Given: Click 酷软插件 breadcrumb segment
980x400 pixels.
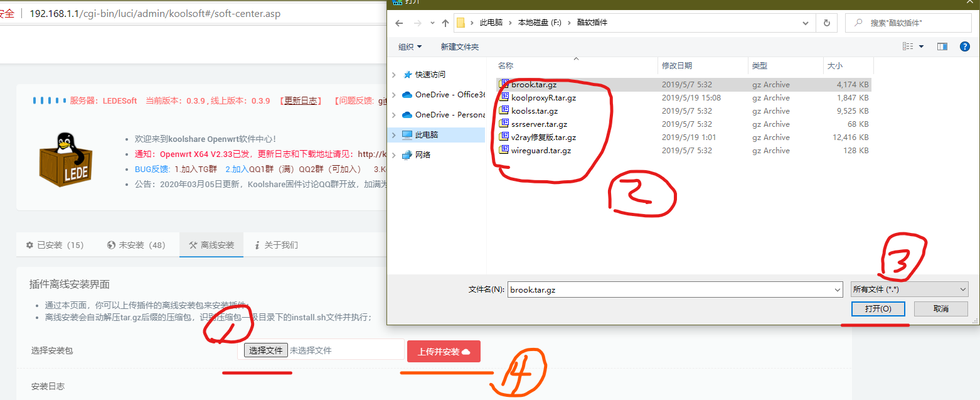Looking at the screenshot, I should pos(592,23).
